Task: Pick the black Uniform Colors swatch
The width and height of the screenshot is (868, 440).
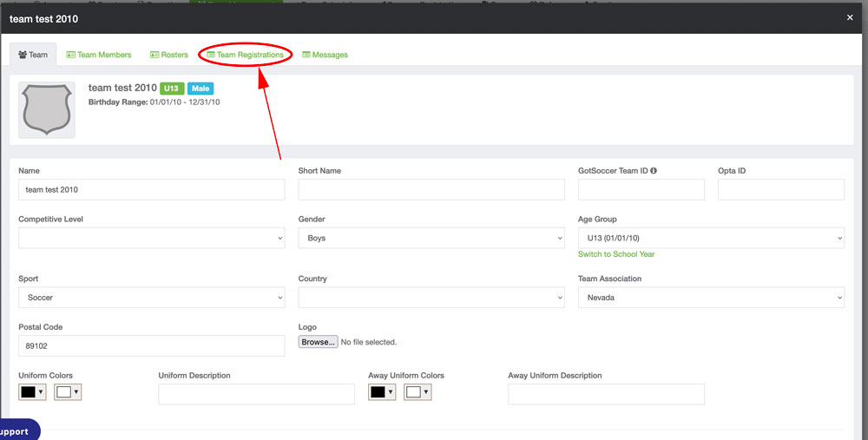Action: 32,392
